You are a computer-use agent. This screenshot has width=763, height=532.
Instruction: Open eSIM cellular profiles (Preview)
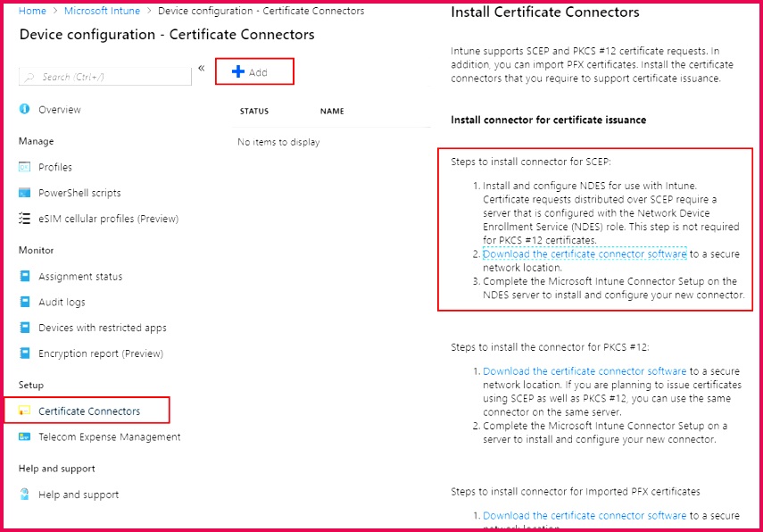tap(109, 219)
